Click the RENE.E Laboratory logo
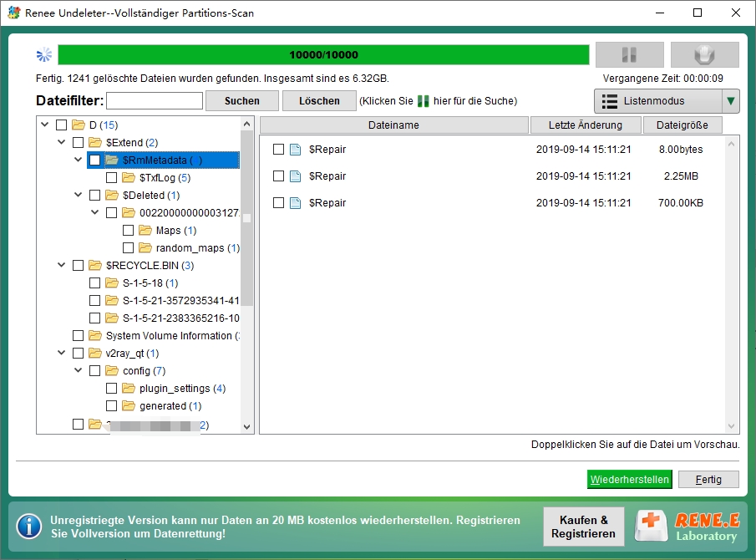Screen dimensions: 756x560 (688, 527)
